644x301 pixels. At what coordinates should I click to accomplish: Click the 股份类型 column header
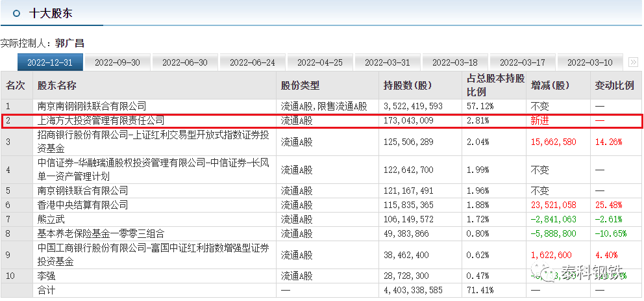point(300,86)
